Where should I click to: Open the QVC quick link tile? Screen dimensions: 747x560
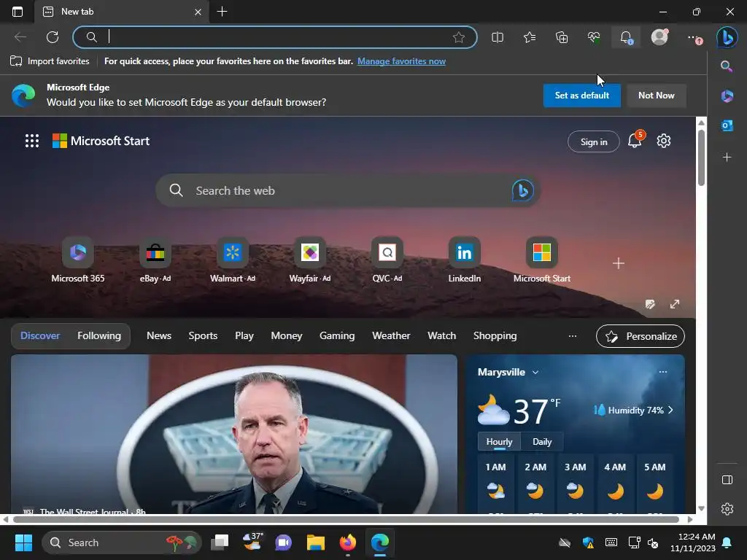(x=387, y=260)
